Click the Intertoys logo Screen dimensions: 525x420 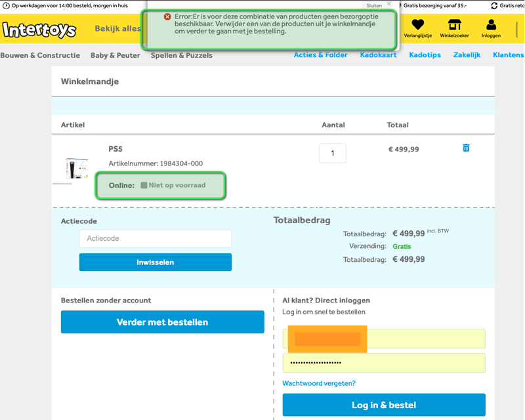pos(39,30)
